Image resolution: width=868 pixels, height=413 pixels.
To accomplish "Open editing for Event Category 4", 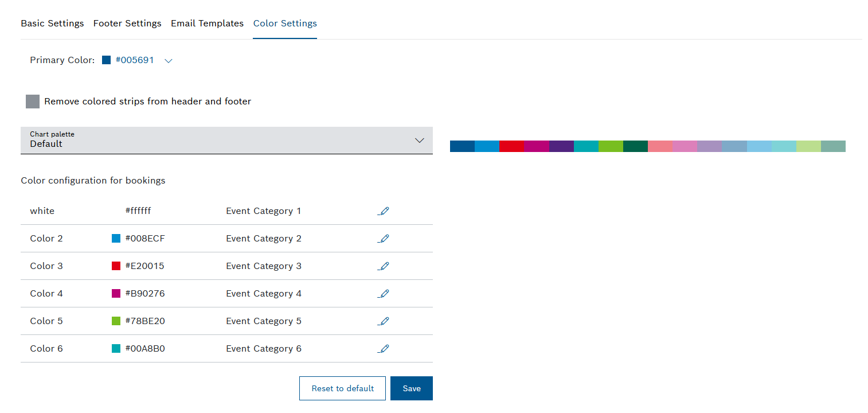I will 384,294.
